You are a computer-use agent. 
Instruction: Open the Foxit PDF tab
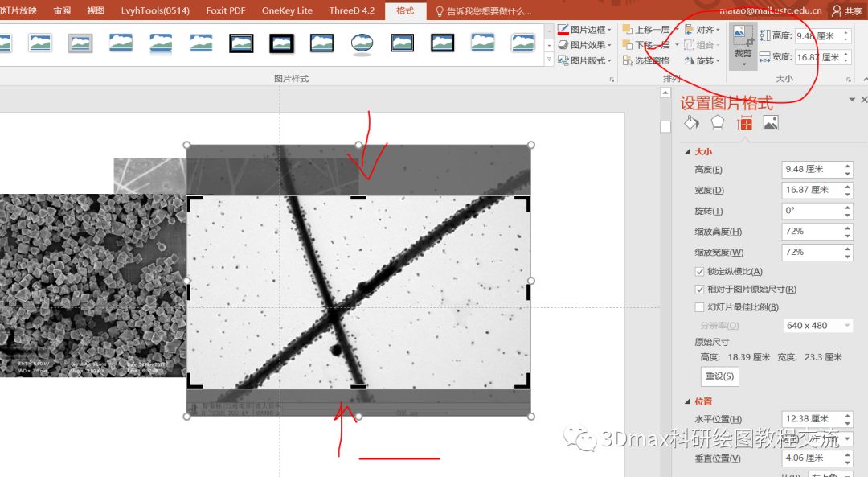coord(225,10)
